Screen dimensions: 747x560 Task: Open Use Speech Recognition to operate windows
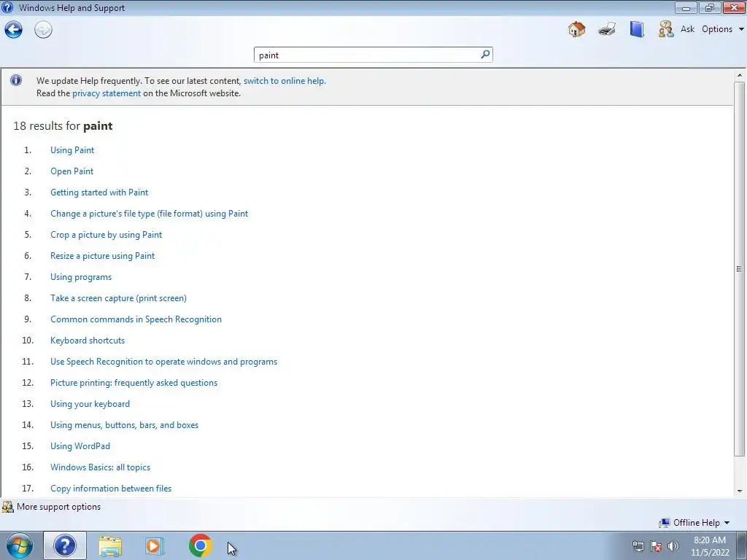tap(164, 362)
